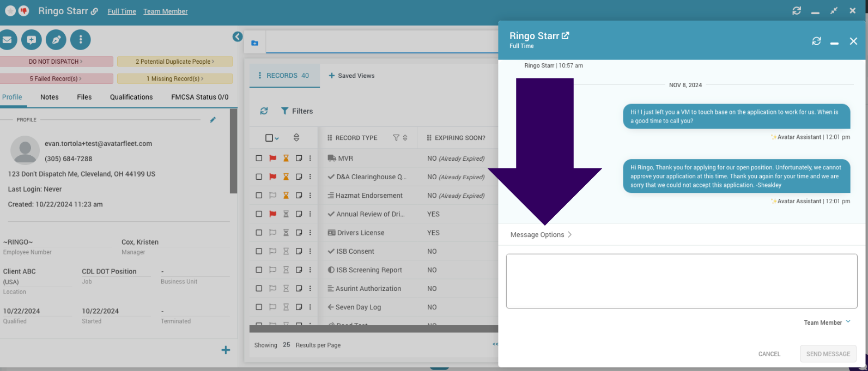Open select-all checkbox dropdown arrow
This screenshot has width=868, height=371.
(x=277, y=138)
